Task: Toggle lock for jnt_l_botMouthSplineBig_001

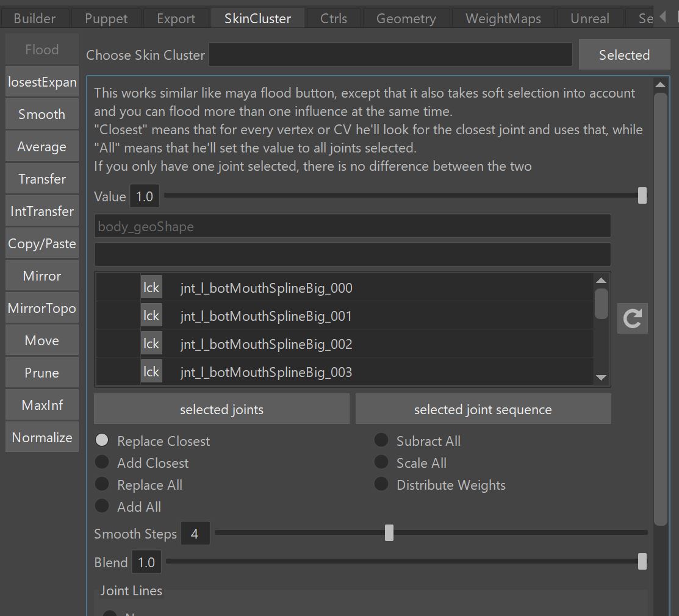Action: pyautogui.click(x=151, y=315)
